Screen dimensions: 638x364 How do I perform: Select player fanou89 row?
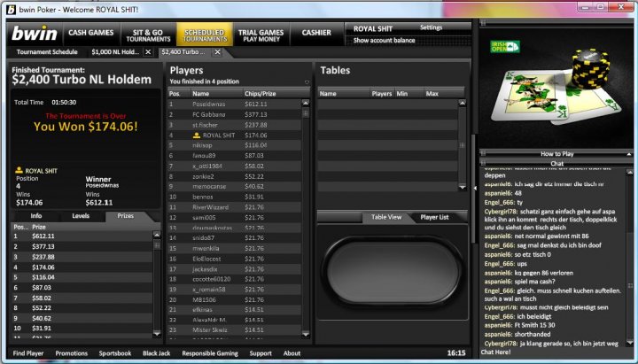234,155
